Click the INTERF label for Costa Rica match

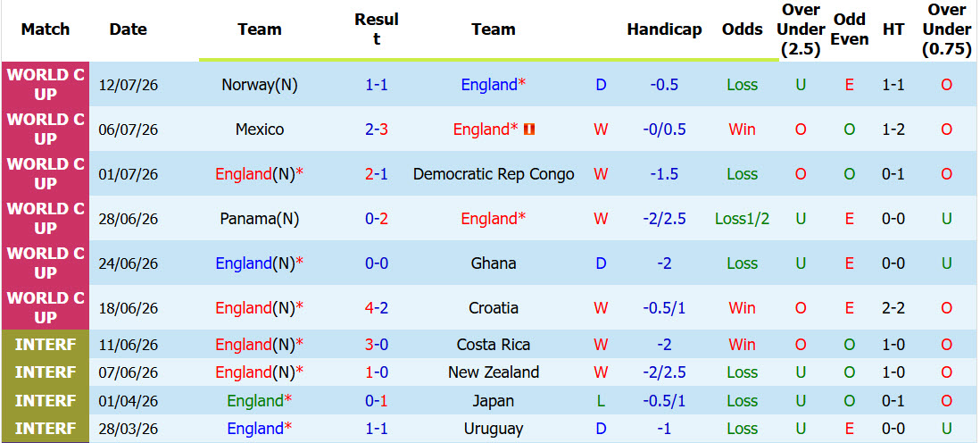click(45, 344)
